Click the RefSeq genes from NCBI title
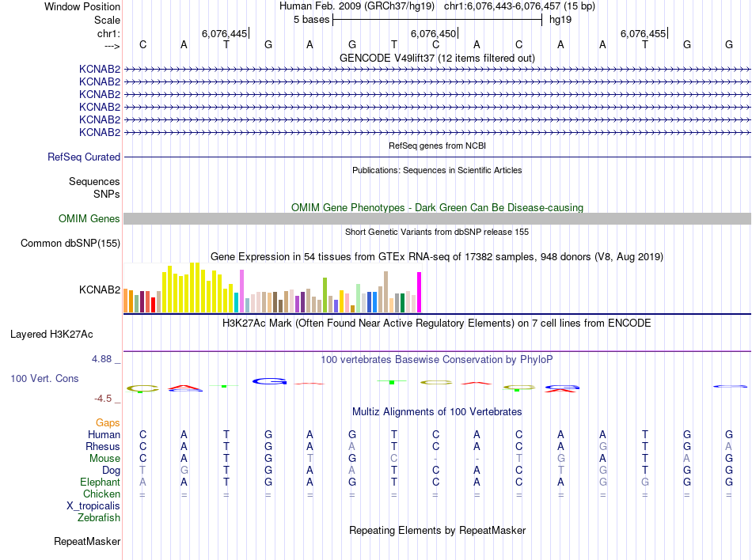752x560 pixels. 437,146
